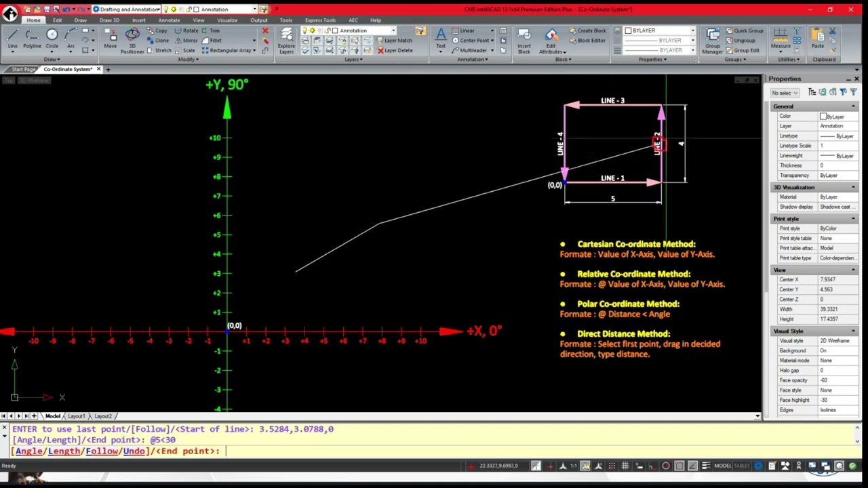The height and width of the screenshot is (488, 868).
Task: Toggle snap dots in status bar
Action: (611, 466)
